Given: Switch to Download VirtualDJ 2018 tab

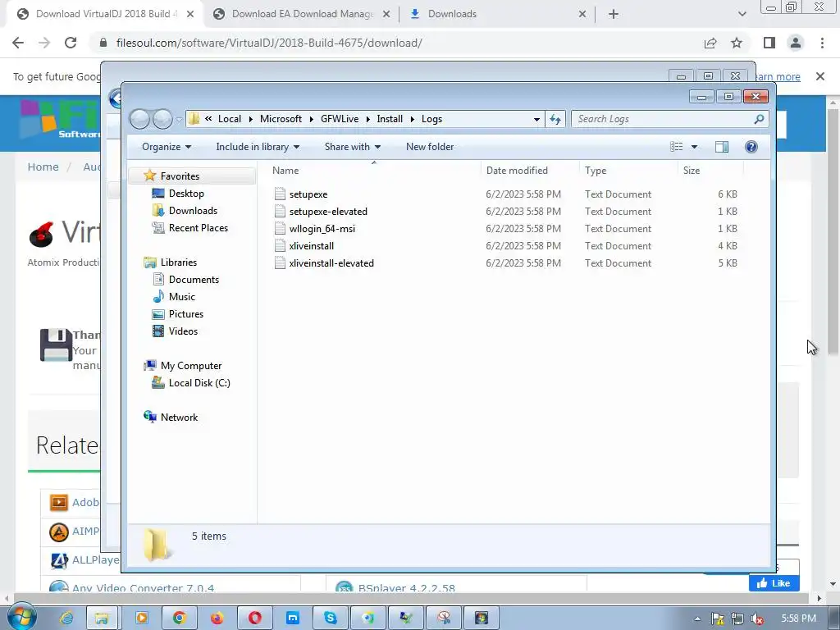Looking at the screenshot, I should pos(106,14).
